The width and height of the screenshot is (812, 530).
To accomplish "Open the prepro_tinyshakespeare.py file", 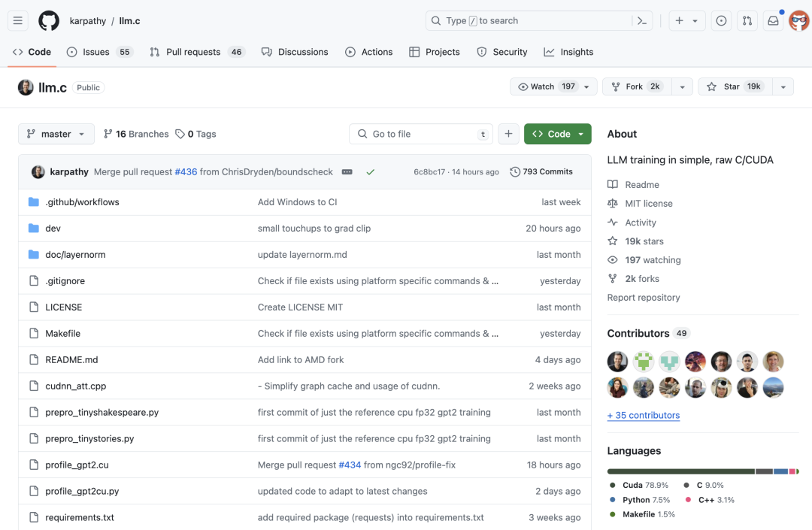I will (x=102, y=413).
